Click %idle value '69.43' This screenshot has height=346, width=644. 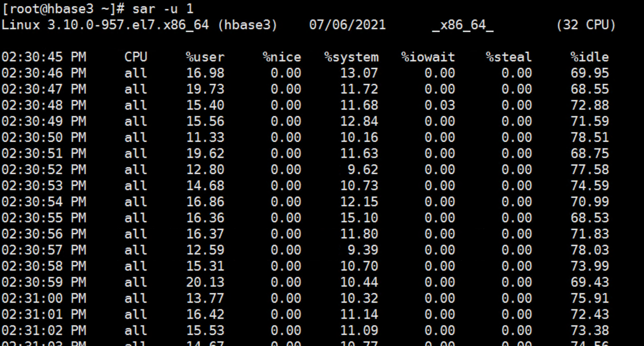point(590,282)
